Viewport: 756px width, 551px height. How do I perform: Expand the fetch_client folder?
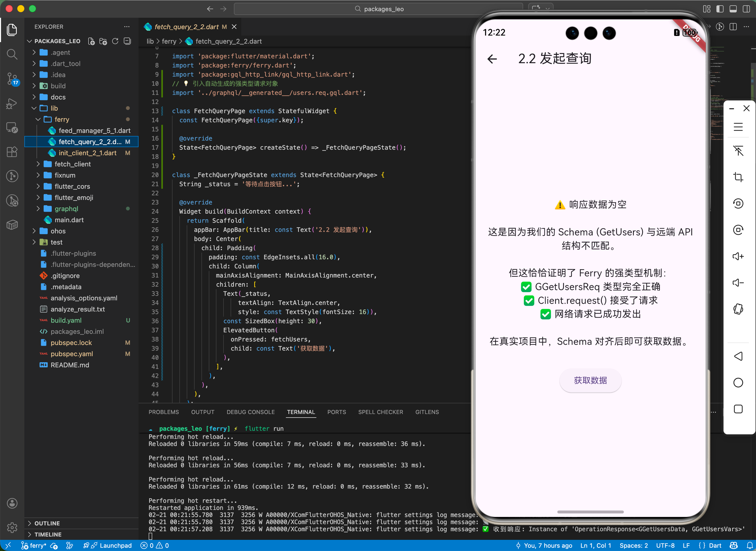tap(72, 164)
